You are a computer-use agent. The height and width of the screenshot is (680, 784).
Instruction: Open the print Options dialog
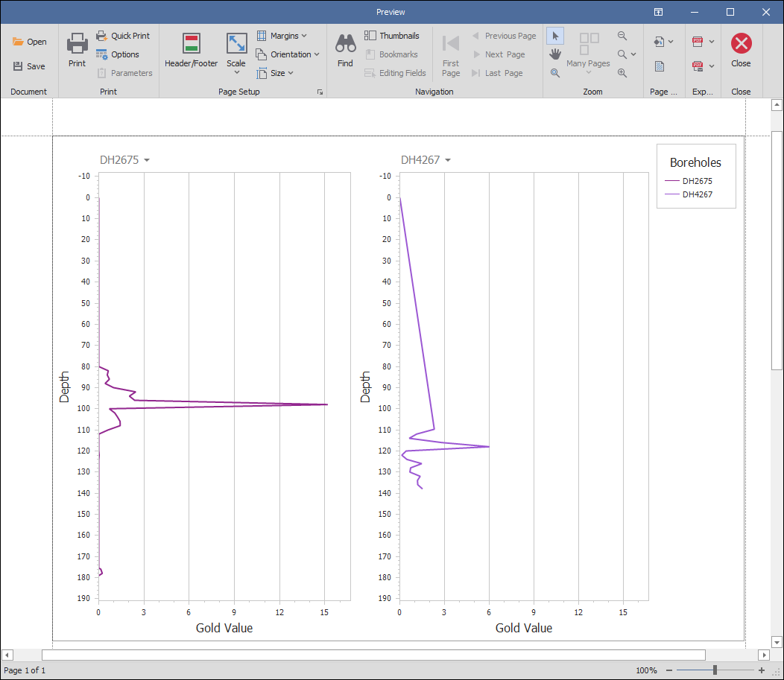click(118, 54)
